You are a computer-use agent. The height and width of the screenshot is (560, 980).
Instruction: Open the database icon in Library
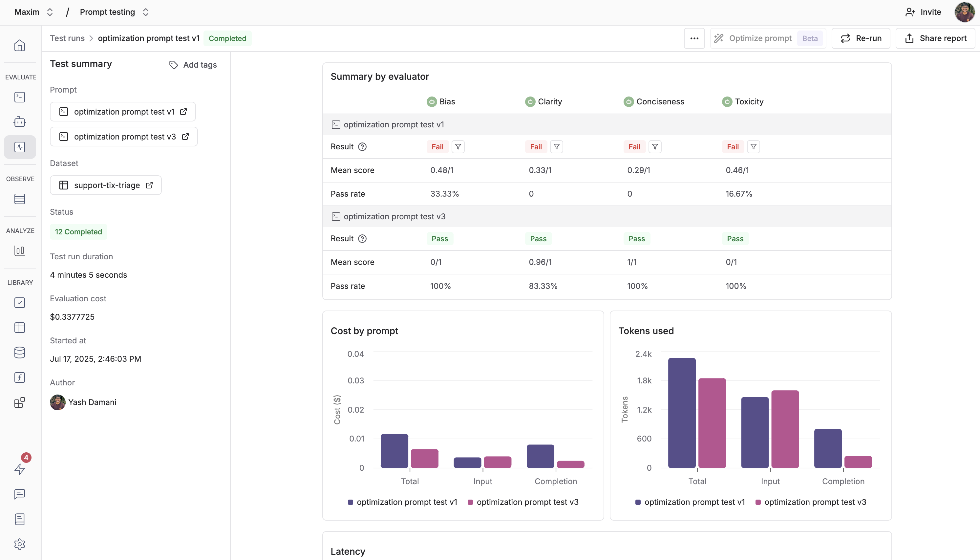click(20, 353)
